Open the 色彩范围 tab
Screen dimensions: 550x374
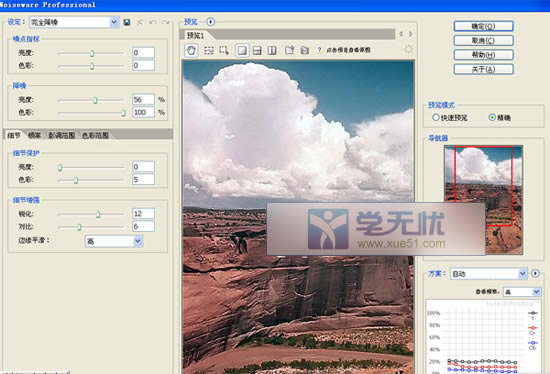click(x=95, y=135)
